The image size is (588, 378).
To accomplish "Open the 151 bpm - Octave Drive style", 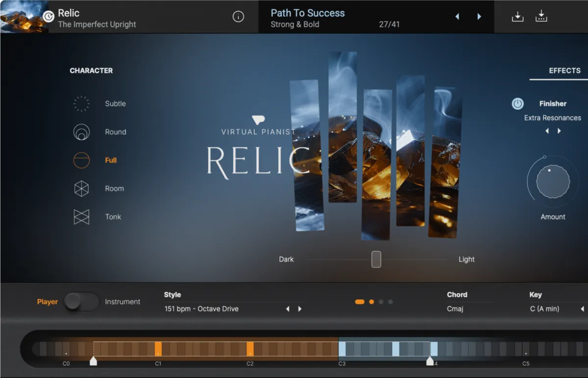I will coord(201,309).
